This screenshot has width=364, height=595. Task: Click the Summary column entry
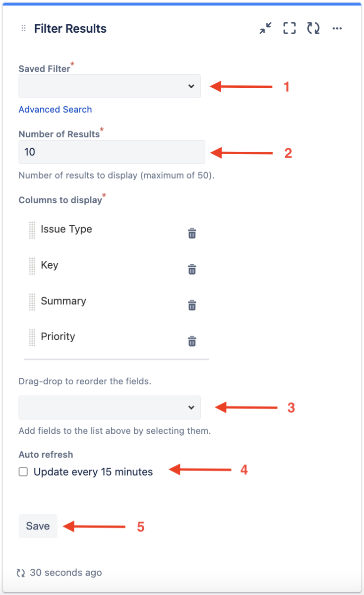63,301
